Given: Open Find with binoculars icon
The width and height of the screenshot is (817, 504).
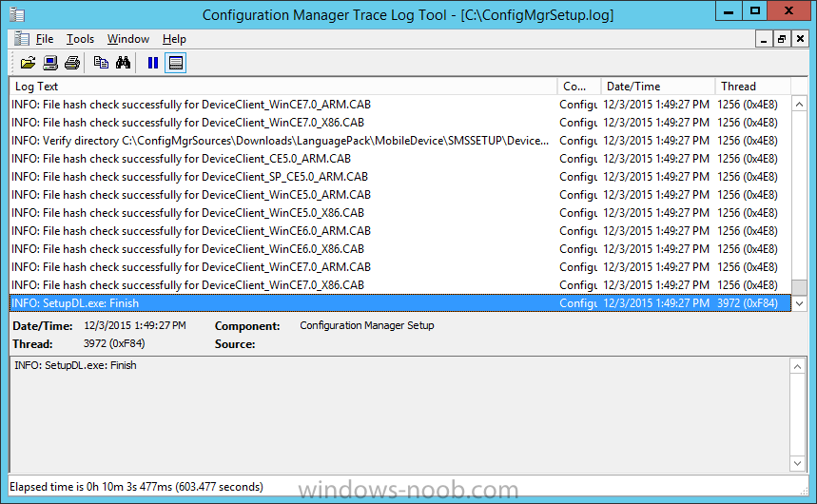Looking at the screenshot, I should 123,63.
